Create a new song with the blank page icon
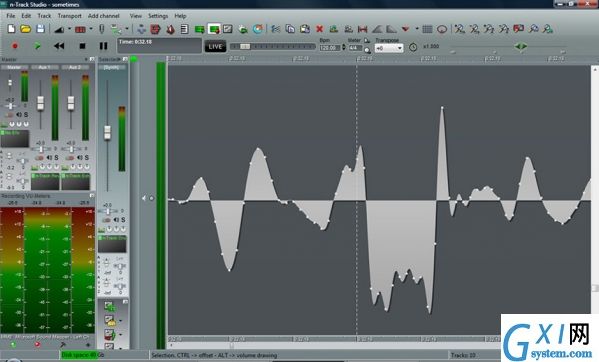The height and width of the screenshot is (362, 599). pyautogui.click(x=11, y=29)
